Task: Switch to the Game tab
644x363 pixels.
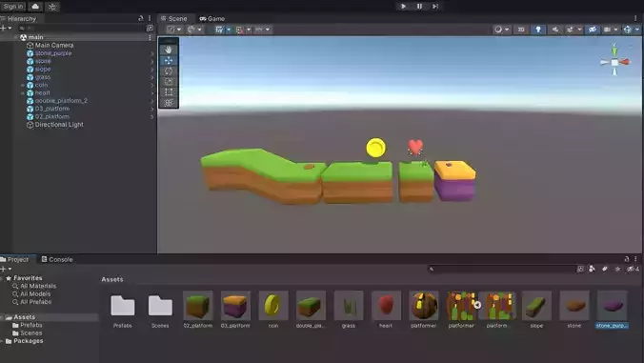Action: [211, 18]
